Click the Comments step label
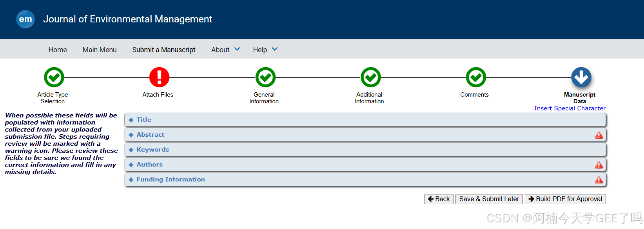The image size is (644, 229). click(x=474, y=95)
